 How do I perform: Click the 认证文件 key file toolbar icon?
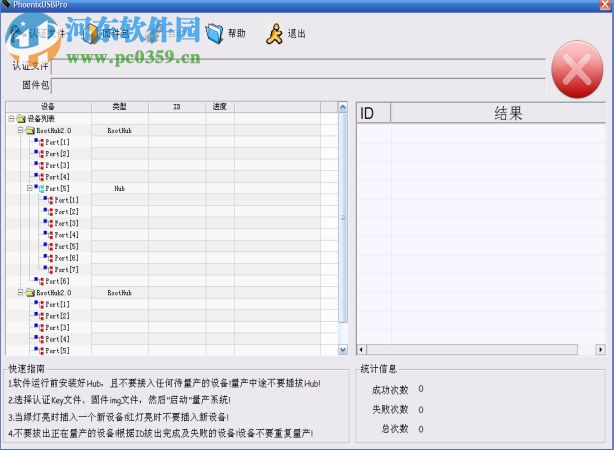tap(18, 34)
